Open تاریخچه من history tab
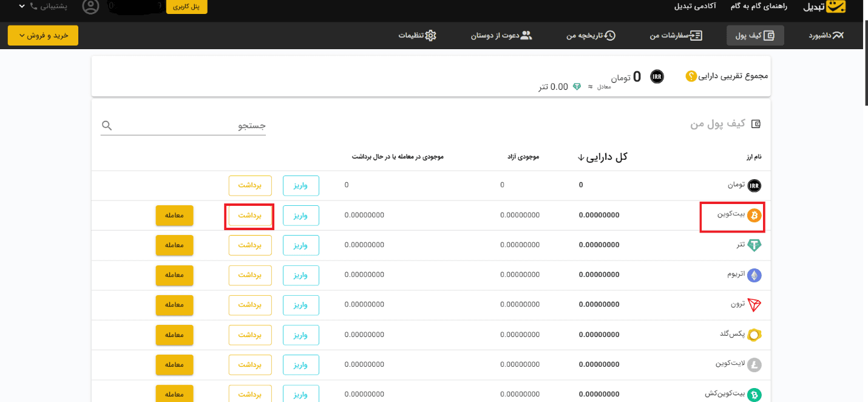 pos(591,35)
